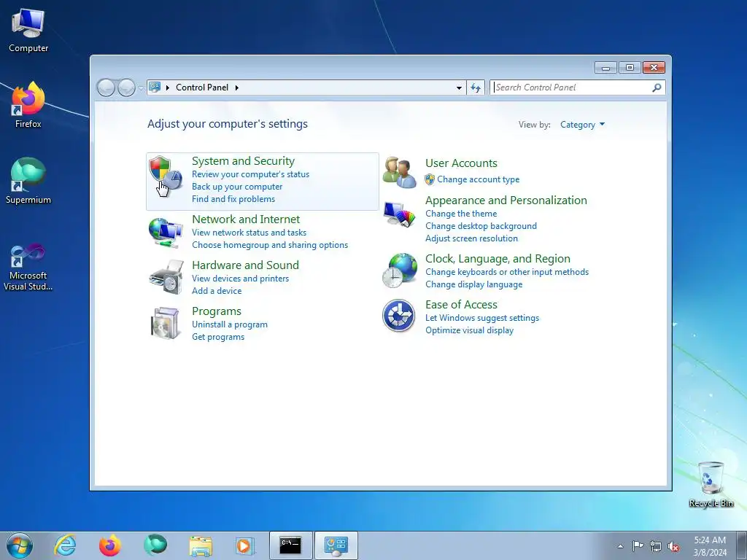Click the Control Panel address bar icon
The height and width of the screenshot is (560, 747).
coord(155,87)
